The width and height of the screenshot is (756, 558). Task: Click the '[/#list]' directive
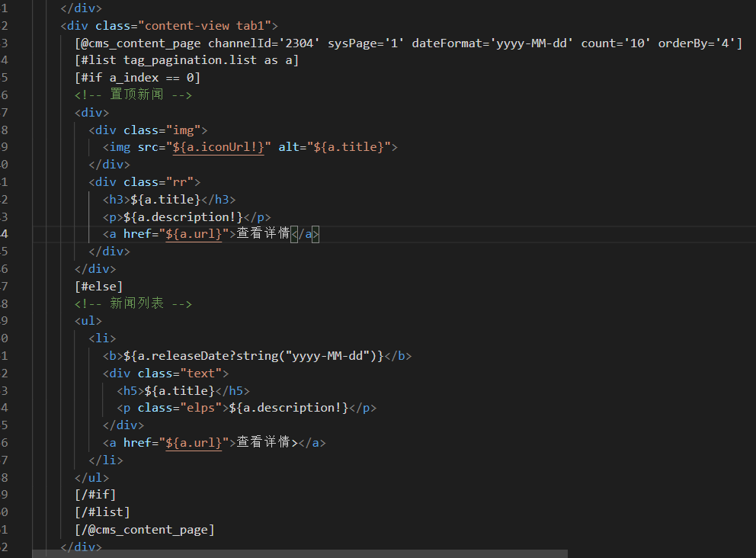[102, 512]
